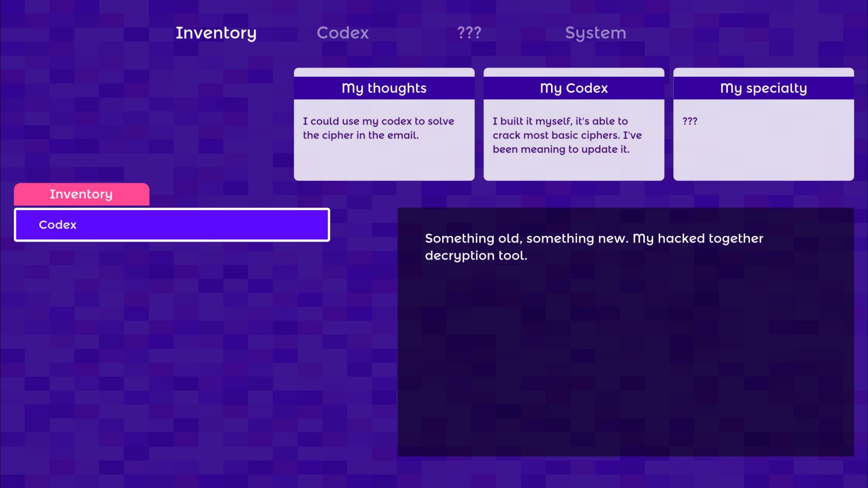This screenshot has height=488, width=868.
Task: Open the System tab
Action: [x=595, y=33]
